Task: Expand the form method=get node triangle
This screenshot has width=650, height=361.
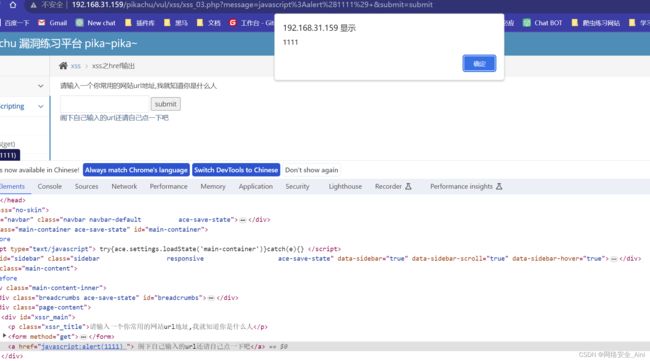Action: pyautogui.click(x=5, y=336)
